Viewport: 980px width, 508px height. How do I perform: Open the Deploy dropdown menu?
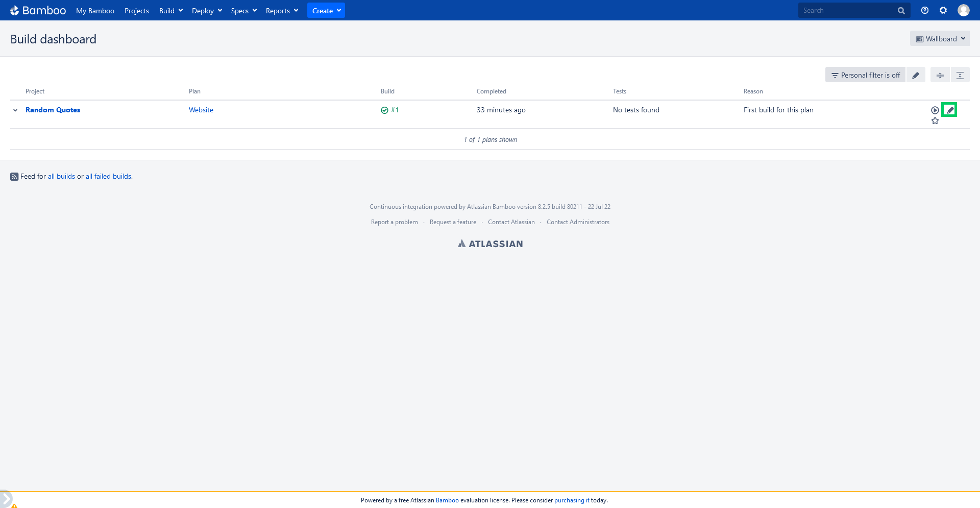[207, 11]
